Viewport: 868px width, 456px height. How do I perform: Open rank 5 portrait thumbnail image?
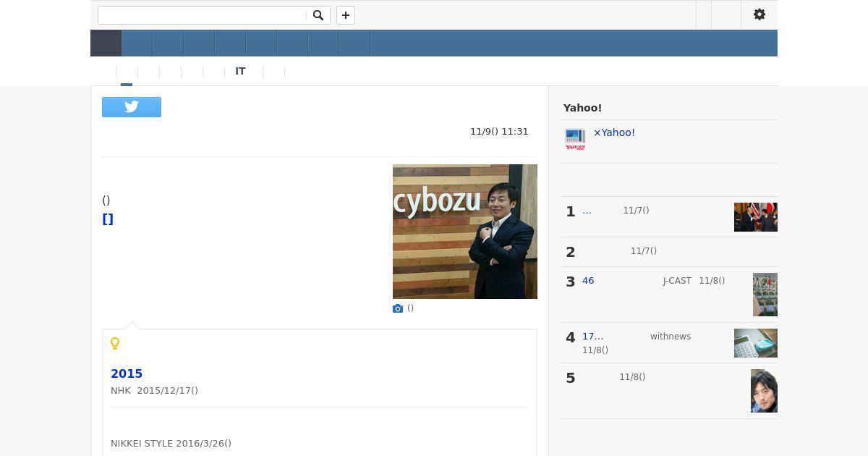[x=764, y=391]
